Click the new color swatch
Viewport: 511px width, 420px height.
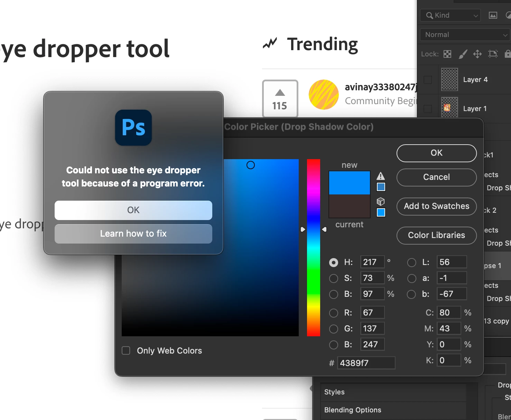point(349,183)
